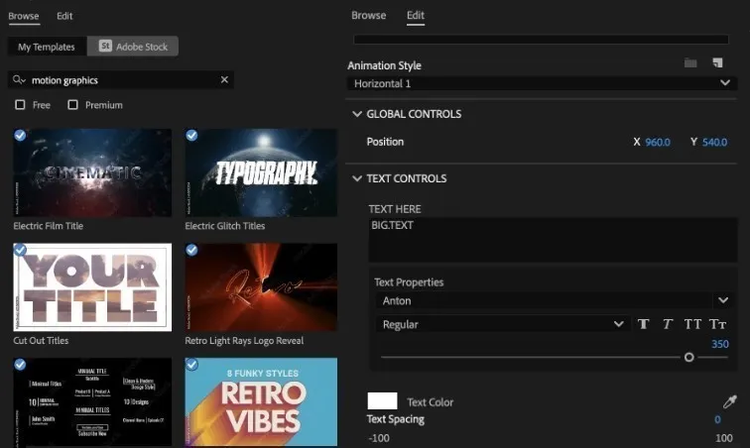Apply Faux Bold text style
Image resolution: width=750 pixels, height=448 pixels.
[x=643, y=324]
